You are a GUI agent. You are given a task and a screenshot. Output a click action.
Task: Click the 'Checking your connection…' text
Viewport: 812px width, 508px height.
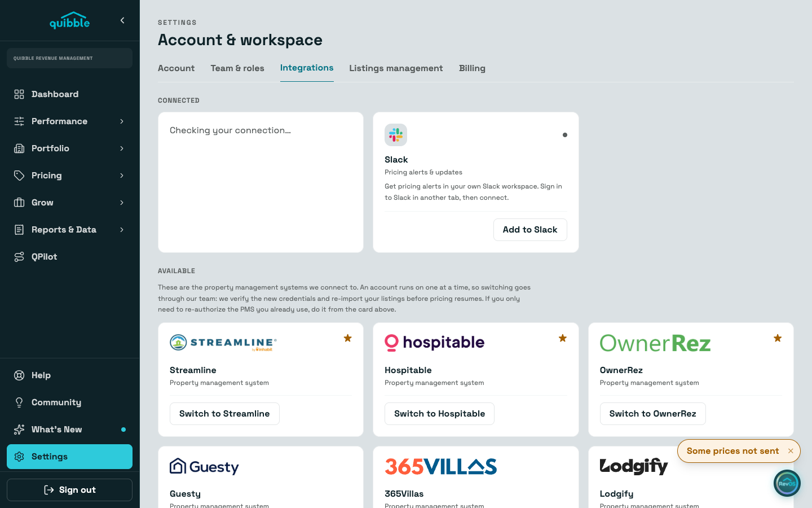point(230,130)
